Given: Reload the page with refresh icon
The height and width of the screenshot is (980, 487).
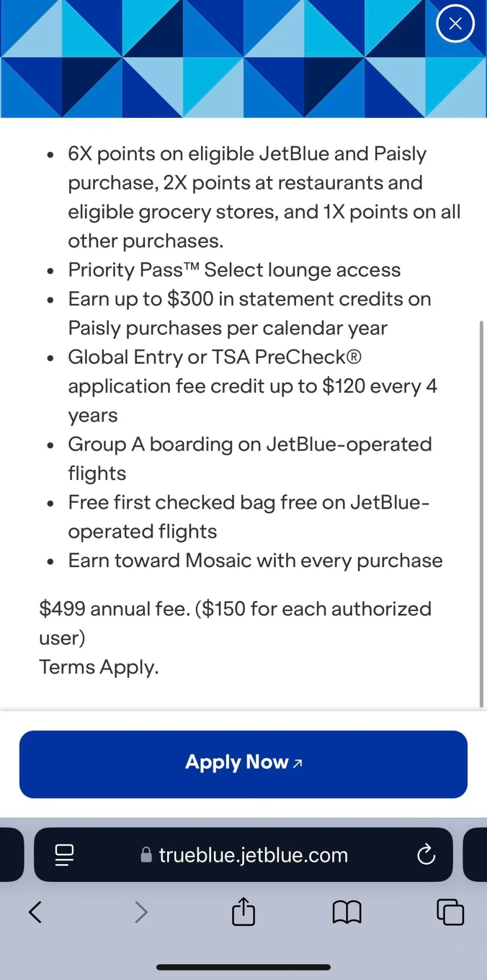Looking at the screenshot, I should [426, 855].
